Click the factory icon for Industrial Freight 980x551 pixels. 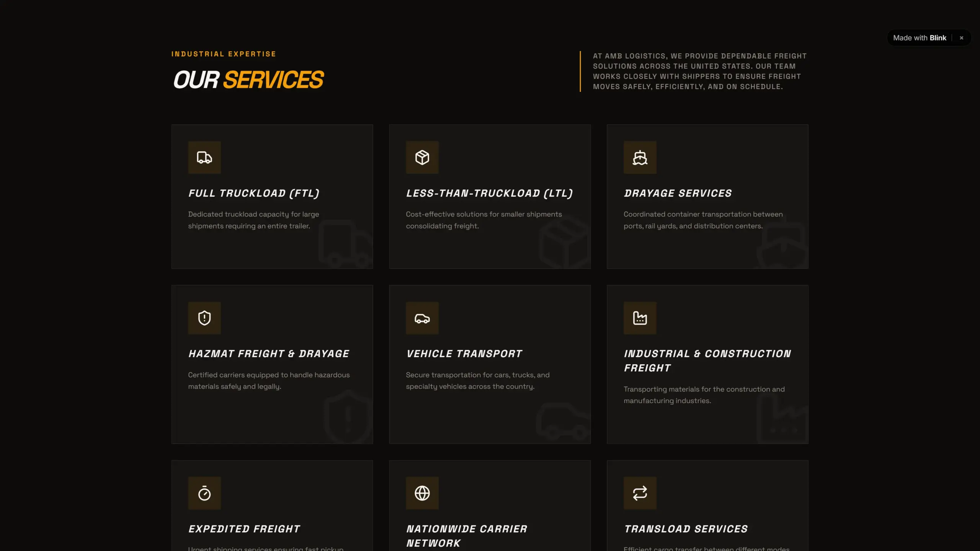640,318
